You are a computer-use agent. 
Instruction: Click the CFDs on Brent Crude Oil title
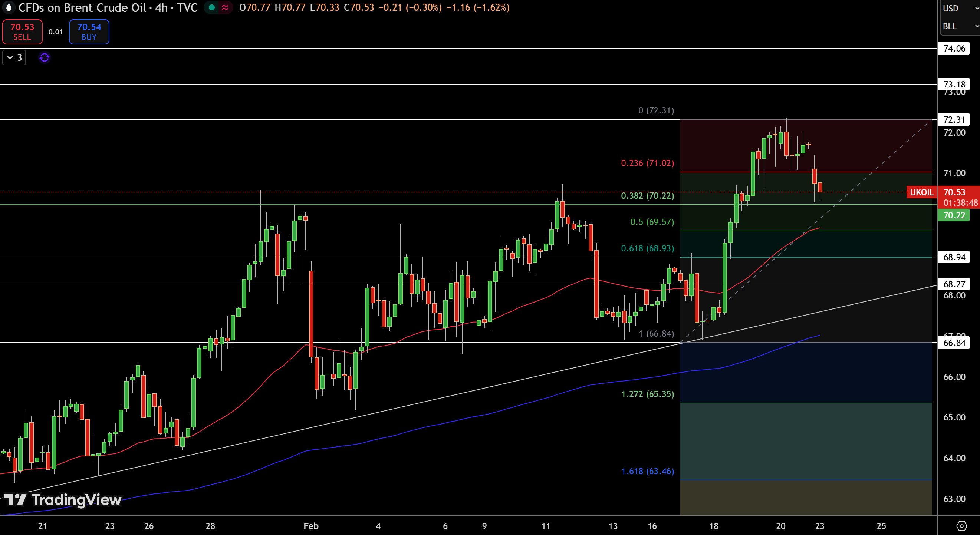(82, 8)
